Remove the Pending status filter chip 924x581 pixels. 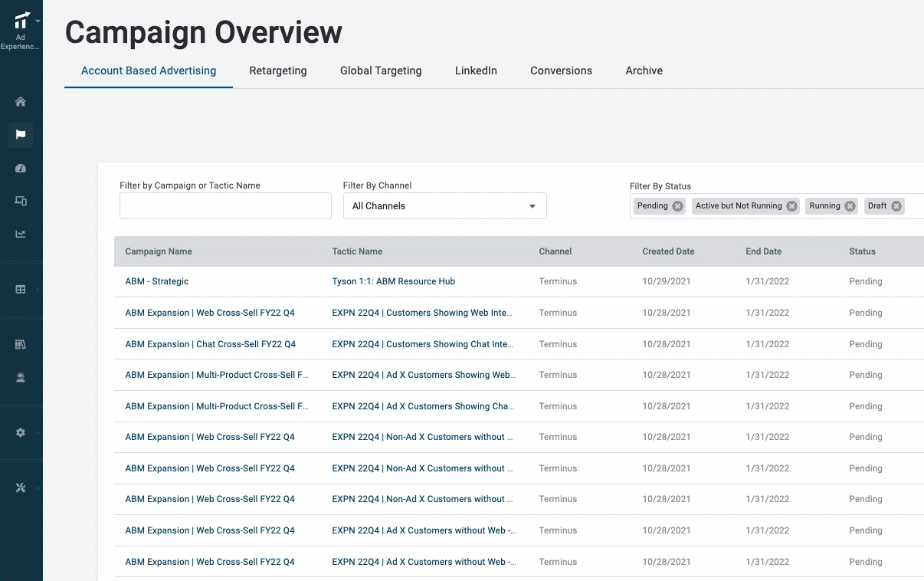[677, 206]
